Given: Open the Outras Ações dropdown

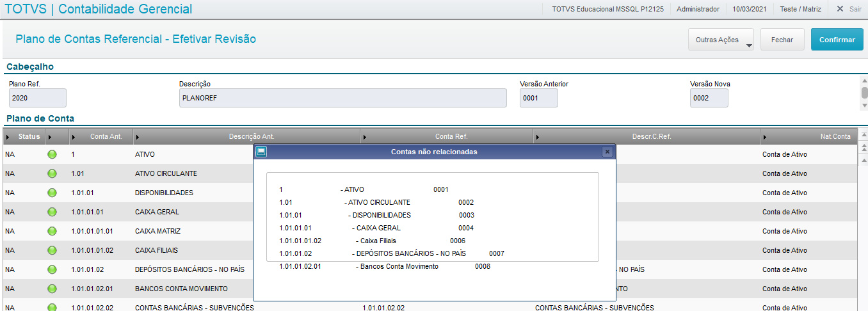Looking at the screenshot, I should [721, 40].
